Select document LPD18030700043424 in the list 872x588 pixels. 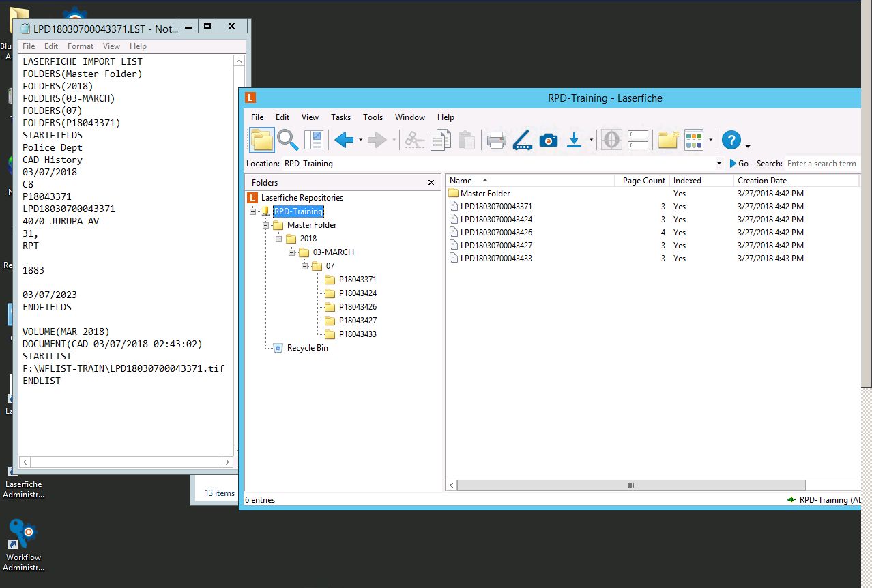pos(496,220)
